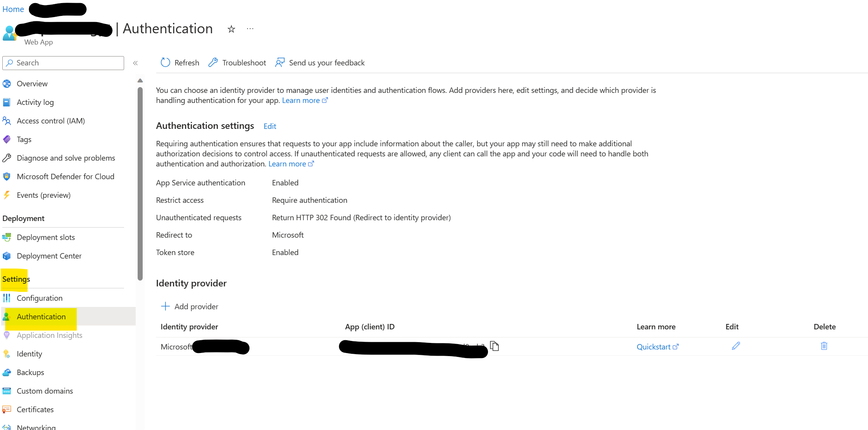The image size is (868, 430).
Task: Click the Send us your feedback icon
Action: (x=280, y=63)
